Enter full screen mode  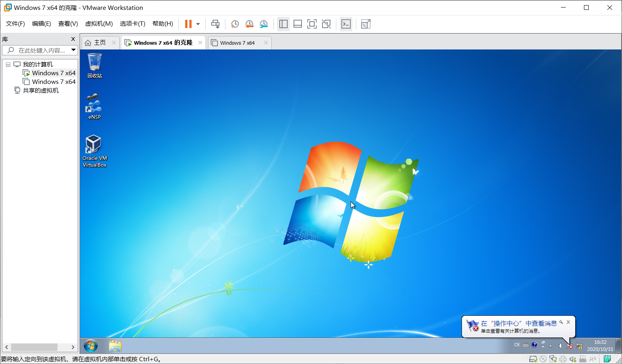(x=312, y=24)
